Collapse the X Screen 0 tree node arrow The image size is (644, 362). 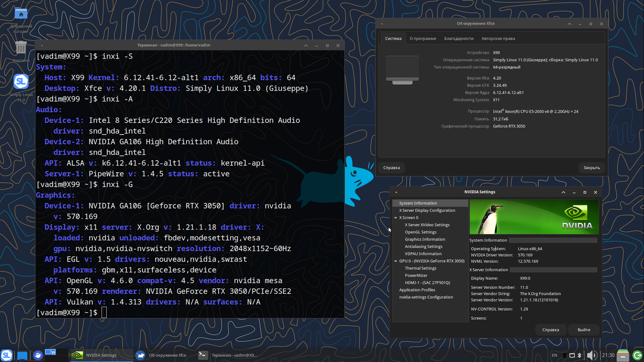[x=396, y=218]
